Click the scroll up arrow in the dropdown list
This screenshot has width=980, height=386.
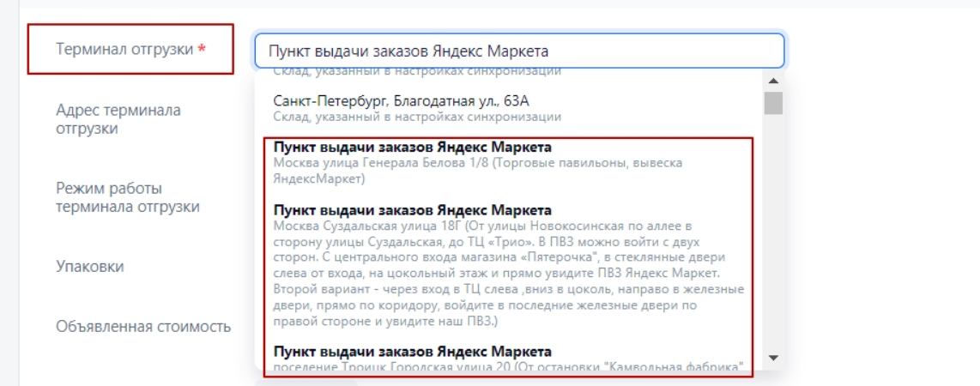[x=773, y=81]
